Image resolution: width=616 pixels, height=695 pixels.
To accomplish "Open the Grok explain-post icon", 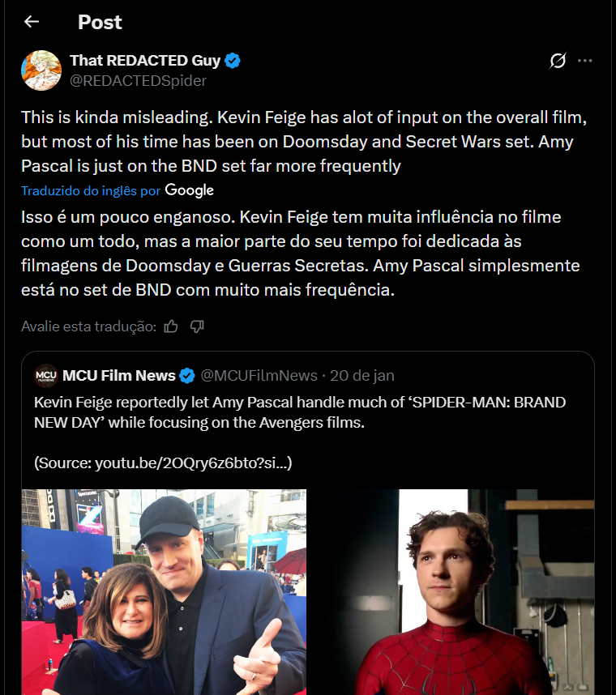I will click(x=557, y=61).
